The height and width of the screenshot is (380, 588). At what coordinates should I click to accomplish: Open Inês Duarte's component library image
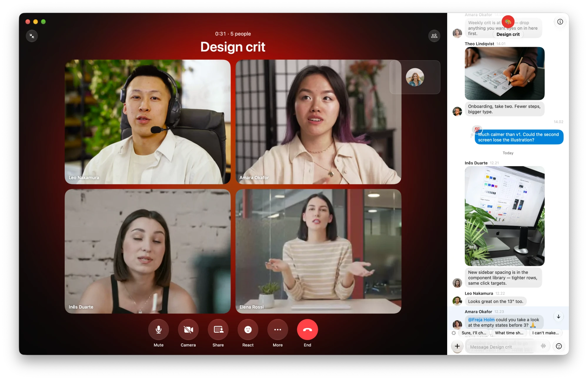[505, 216]
